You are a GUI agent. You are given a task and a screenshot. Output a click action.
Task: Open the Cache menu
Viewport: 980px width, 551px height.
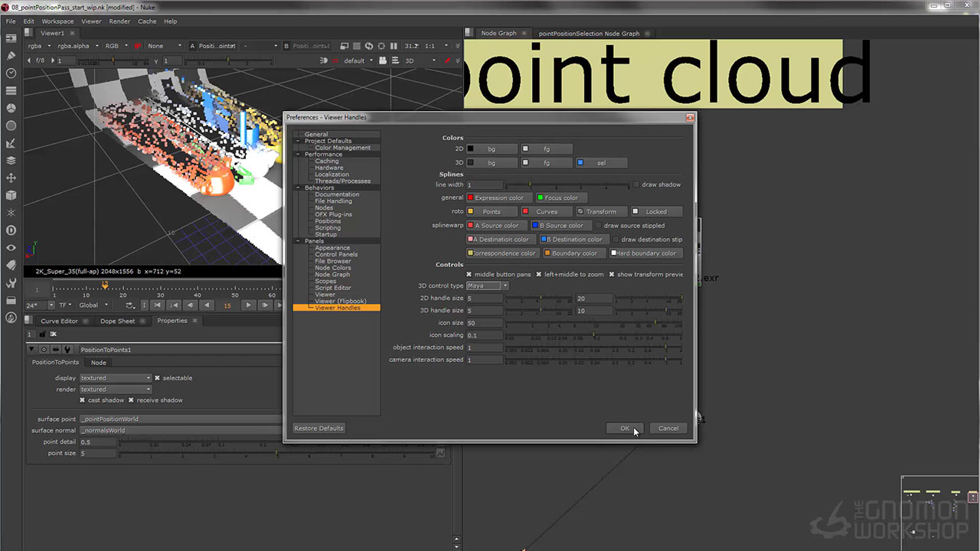click(147, 21)
